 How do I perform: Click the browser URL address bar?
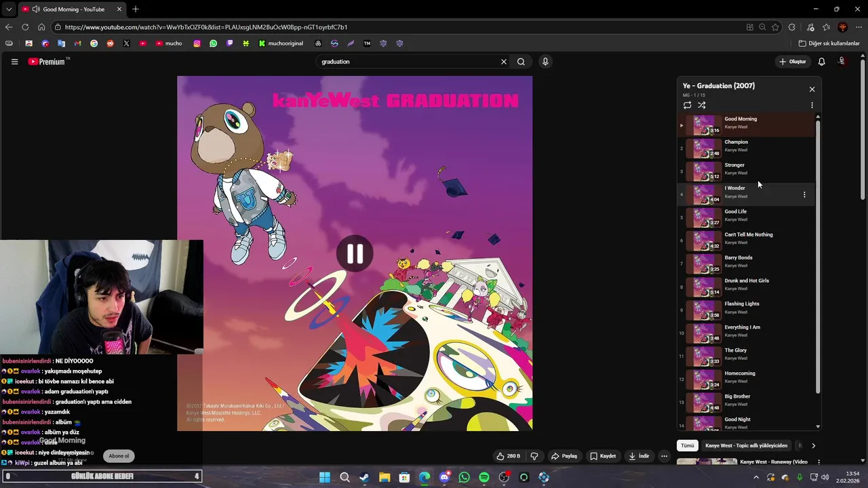pos(400,27)
